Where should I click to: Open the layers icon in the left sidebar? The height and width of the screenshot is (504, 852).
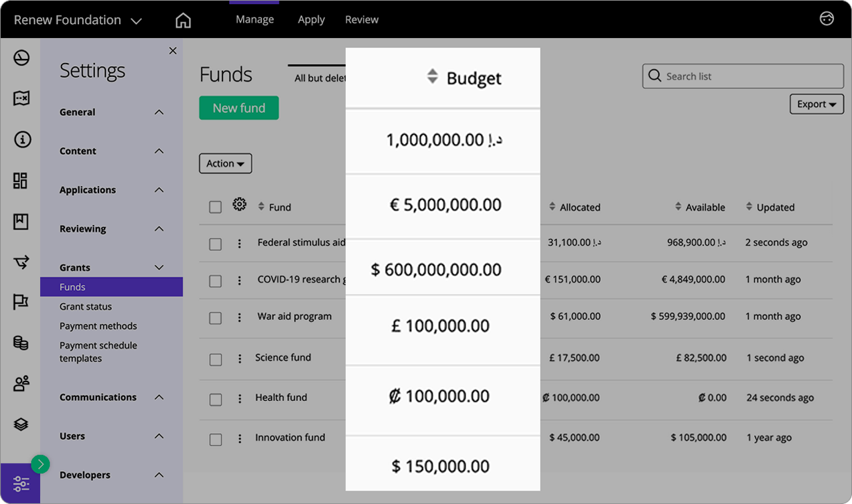(x=21, y=424)
